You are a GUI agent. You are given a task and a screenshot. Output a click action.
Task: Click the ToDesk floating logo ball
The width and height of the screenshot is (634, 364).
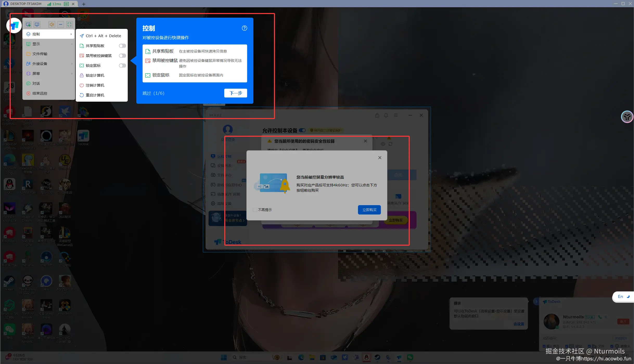[x=14, y=25]
